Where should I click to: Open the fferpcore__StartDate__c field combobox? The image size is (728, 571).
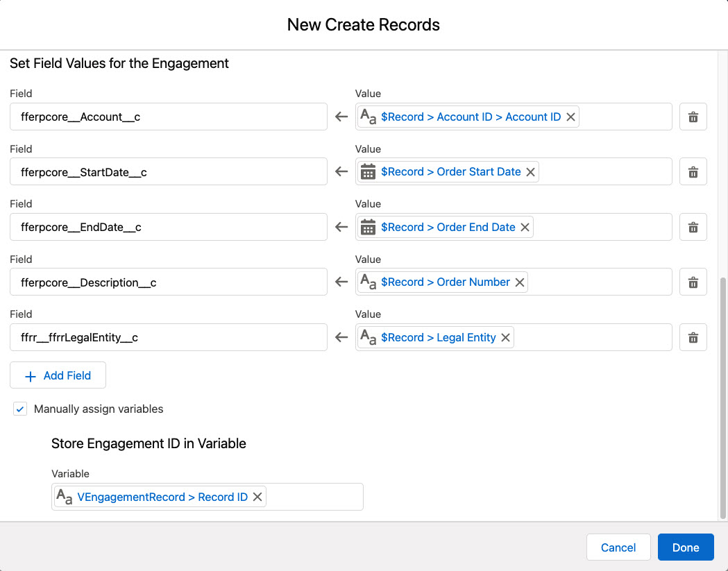pos(168,172)
